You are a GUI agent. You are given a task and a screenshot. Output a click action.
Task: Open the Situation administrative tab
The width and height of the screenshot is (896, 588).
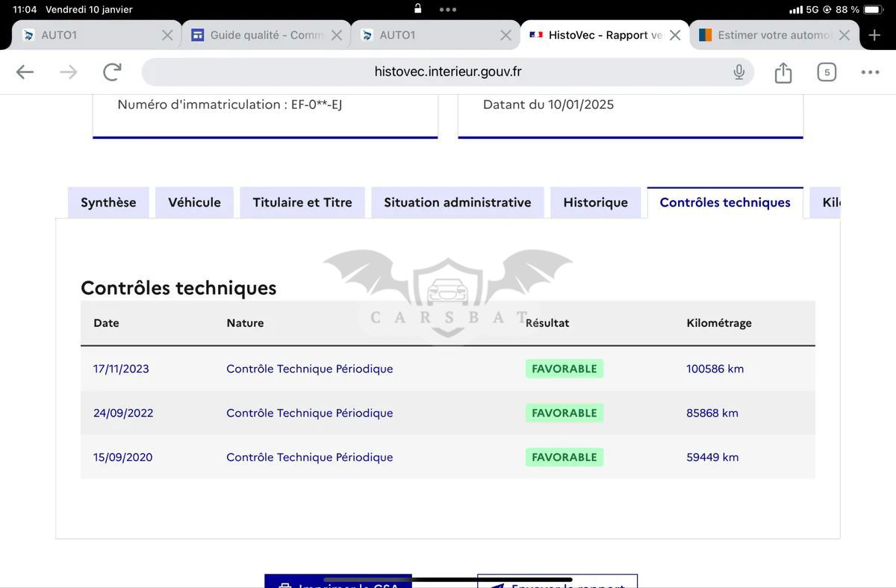tap(458, 202)
